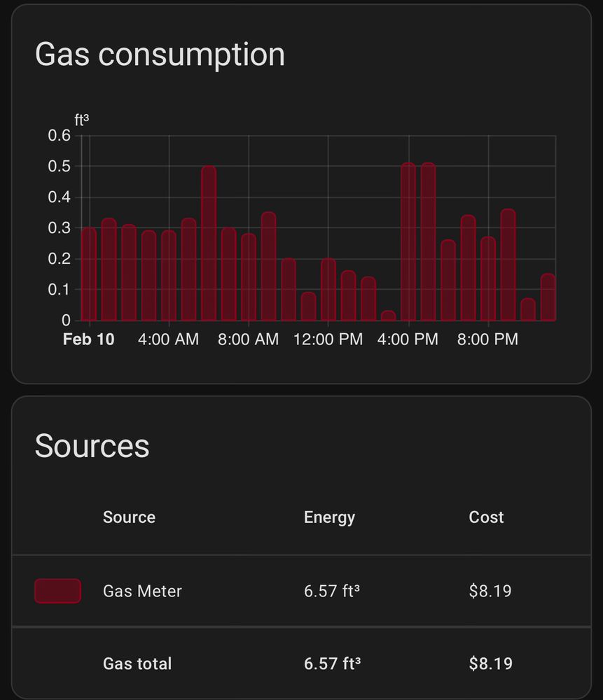The width and height of the screenshot is (603, 700).
Task: Click the Sources card heading
Action: 92,445
